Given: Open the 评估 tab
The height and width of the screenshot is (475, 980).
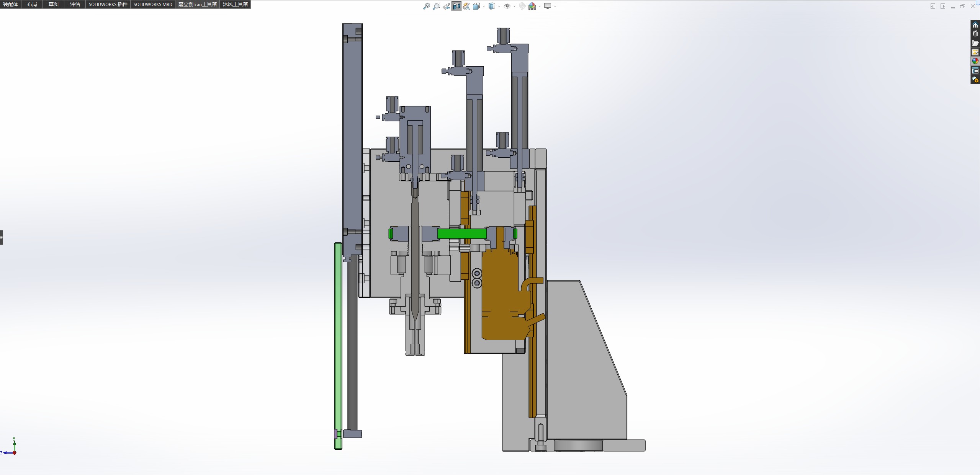Looking at the screenshot, I should (x=75, y=4).
